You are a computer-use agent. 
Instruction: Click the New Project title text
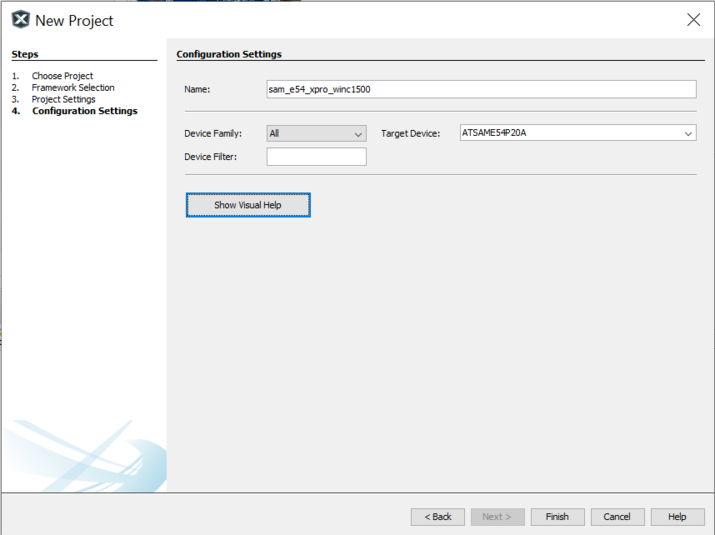coord(74,20)
